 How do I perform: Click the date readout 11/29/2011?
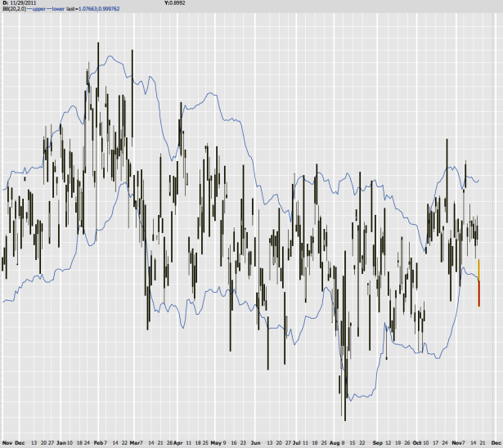pos(24,3)
